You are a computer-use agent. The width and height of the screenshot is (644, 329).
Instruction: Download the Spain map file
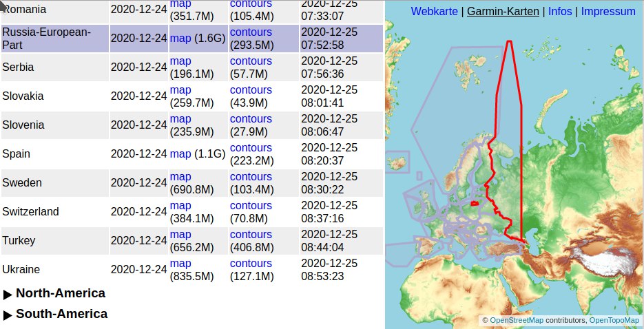click(180, 154)
